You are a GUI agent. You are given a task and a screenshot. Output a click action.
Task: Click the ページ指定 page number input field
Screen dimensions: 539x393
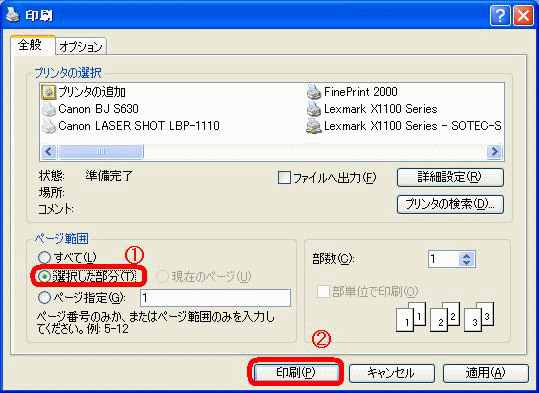pyautogui.click(x=215, y=298)
